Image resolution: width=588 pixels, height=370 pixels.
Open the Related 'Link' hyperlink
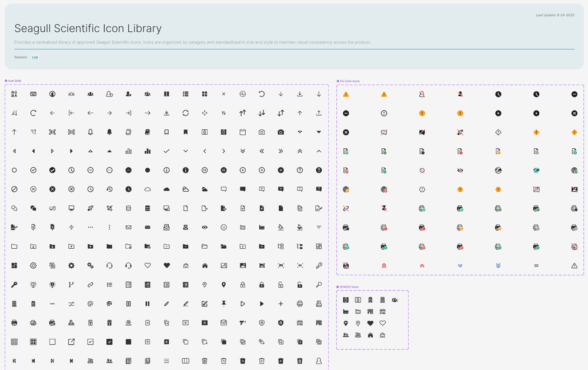pyautogui.click(x=35, y=58)
